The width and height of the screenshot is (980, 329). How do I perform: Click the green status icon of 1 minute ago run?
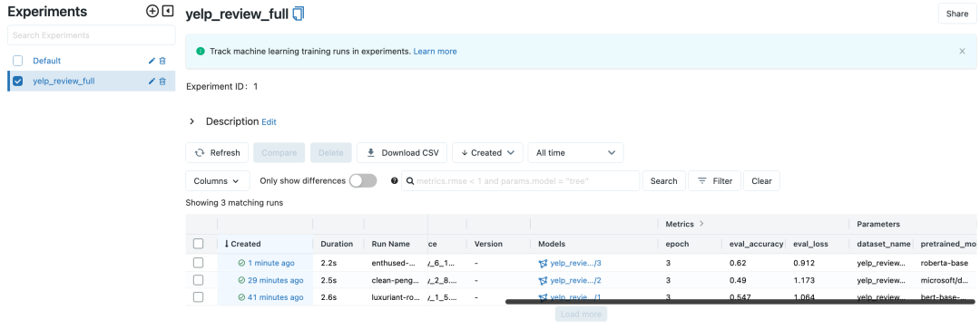click(x=241, y=264)
